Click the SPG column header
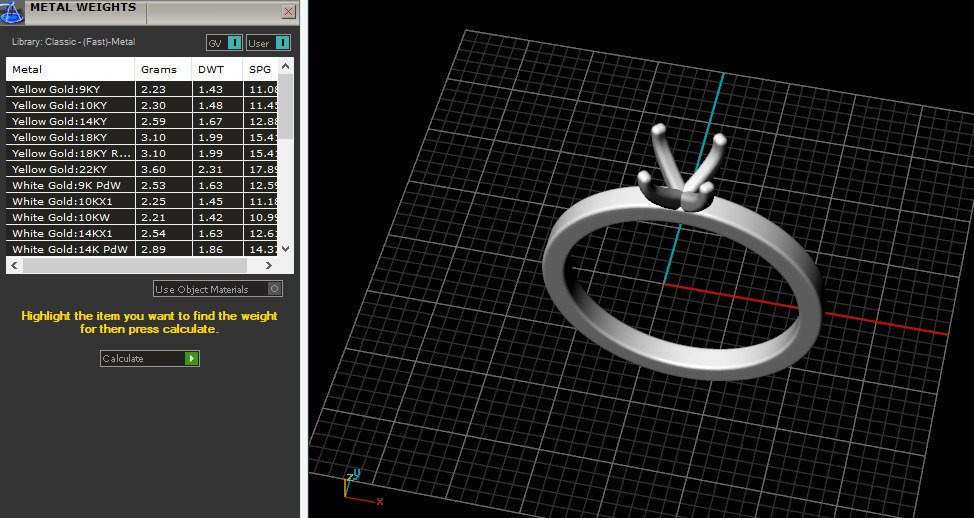Viewport: 974px width, 518px height. click(x=260, y=70)
